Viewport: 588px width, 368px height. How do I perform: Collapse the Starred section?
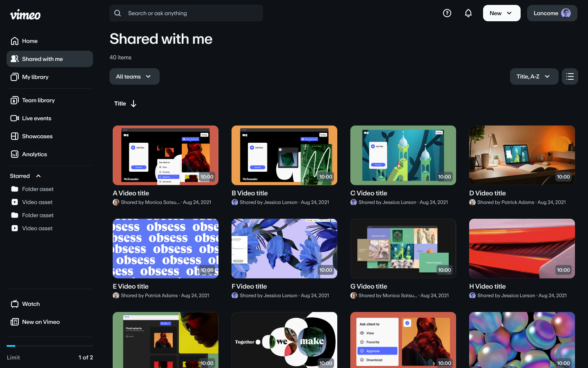click(x=38, y=176)
